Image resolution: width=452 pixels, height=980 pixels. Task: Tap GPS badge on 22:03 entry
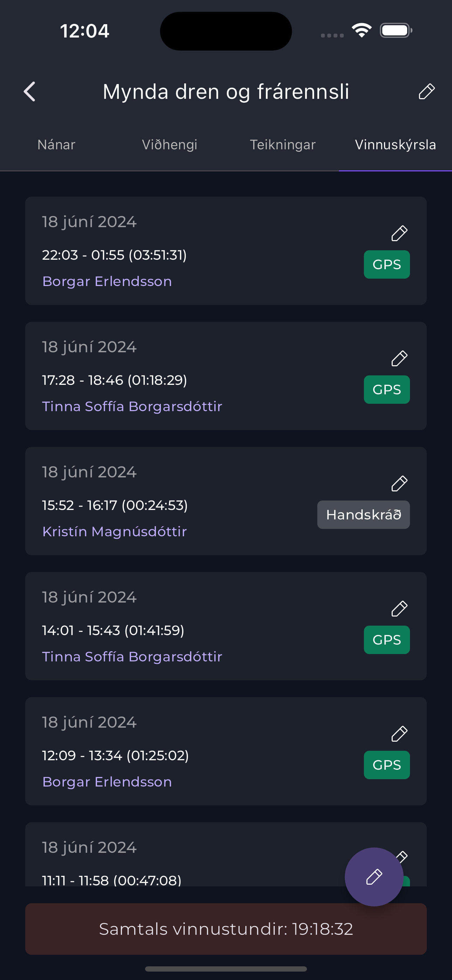tap(386, 264)
